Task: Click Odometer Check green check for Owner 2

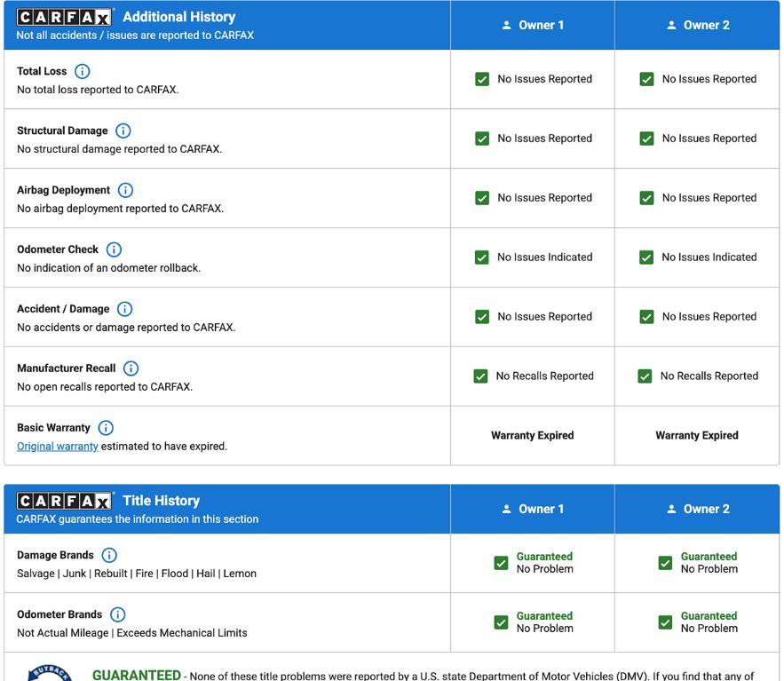Action: (x=646, y=257)
